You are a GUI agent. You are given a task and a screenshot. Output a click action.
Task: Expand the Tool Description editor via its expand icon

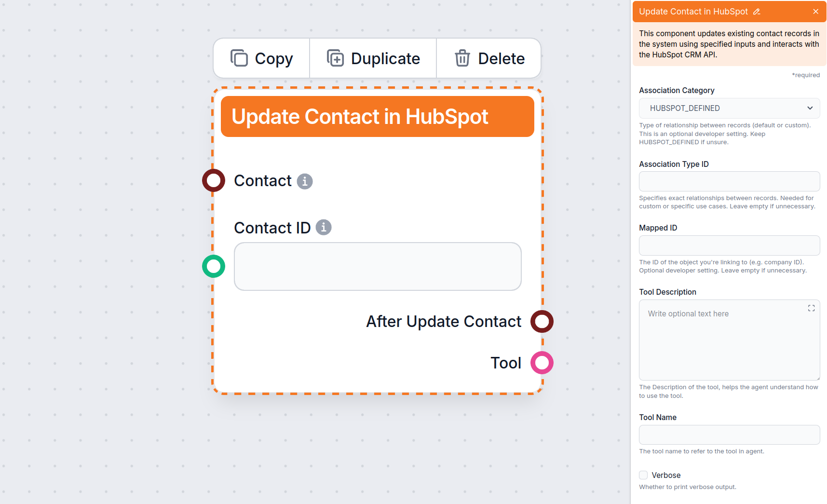pyautogui.click(x=811, y=308)
